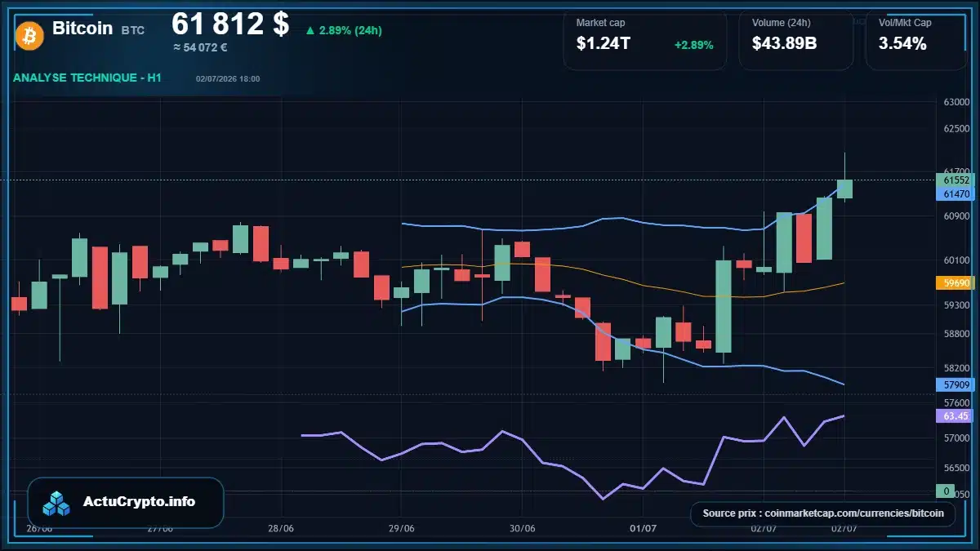Click the 57600 price axis label
Image resolution: width=980 pixels, height=551 pixels.
click(956, 402)
